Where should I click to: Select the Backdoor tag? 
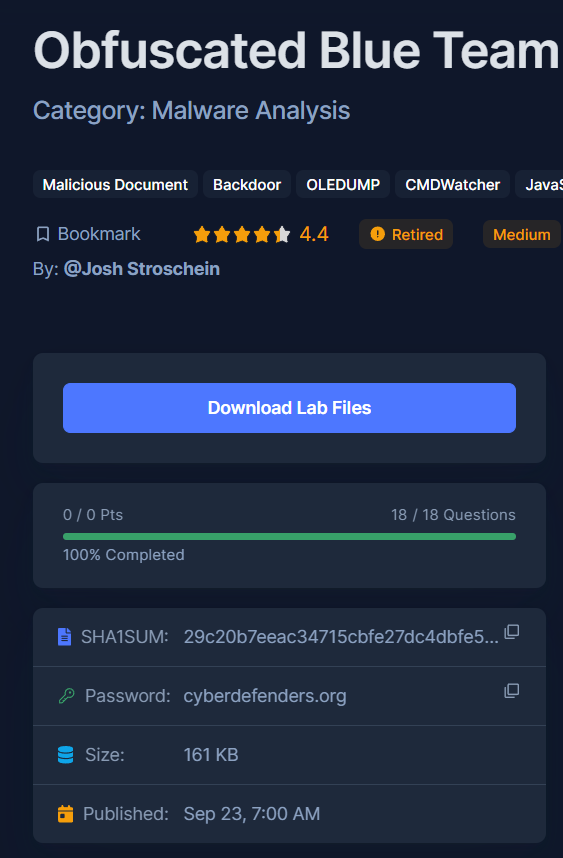pos(247,184)
